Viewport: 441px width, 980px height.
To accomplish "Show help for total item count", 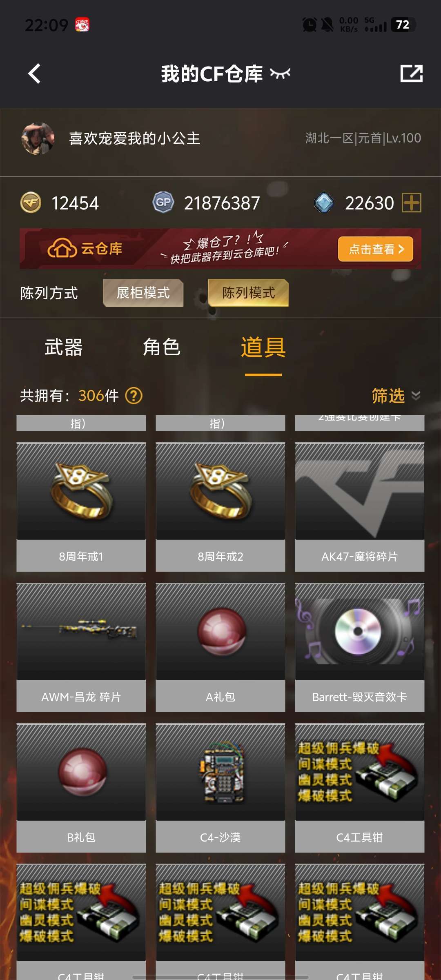I will (134, 396).
